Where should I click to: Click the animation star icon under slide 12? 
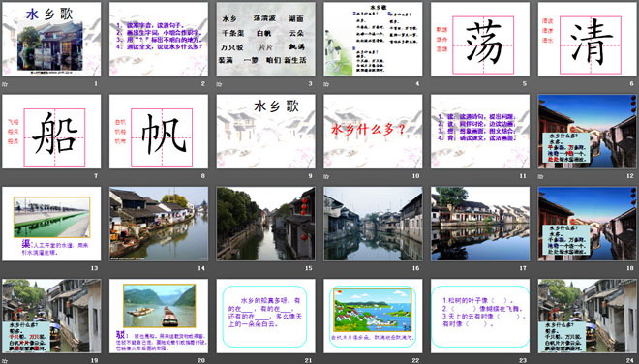[541, 176]
